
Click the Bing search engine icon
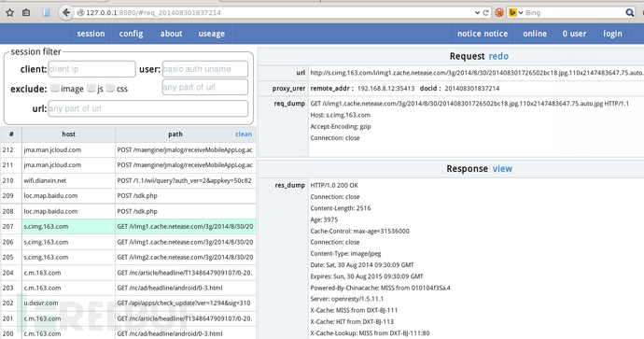click(x=512, y=13)
